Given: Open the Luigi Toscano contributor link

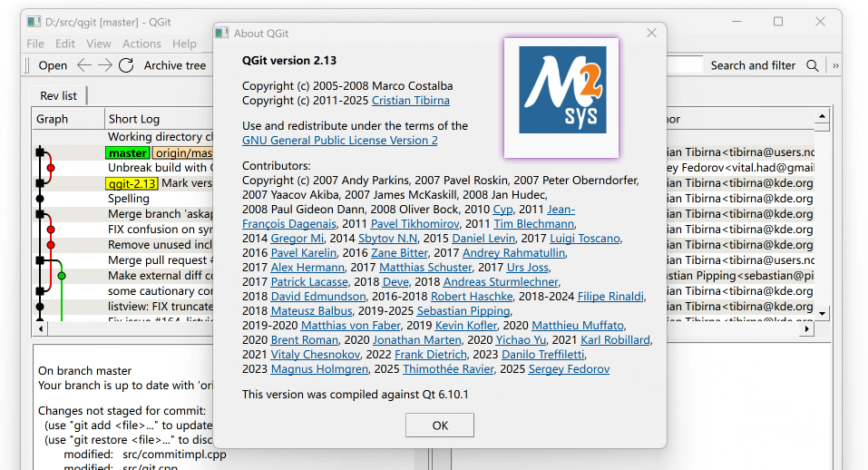Looking at the screenshot, I should pyautogui.click(x=585, y=238).
